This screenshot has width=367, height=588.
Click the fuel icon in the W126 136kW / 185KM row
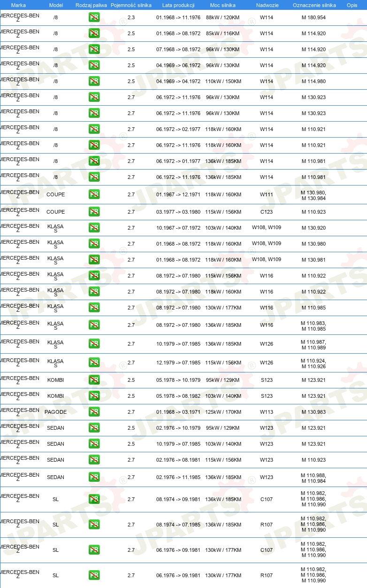[x=94, y=344]
